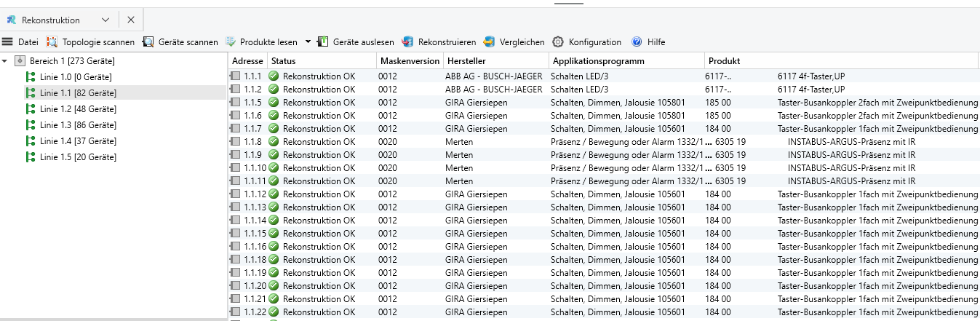Sort by the Applikationsprogramm column header
The width and height of the screenshot is (980, 321).
click(x=626, y=61)
